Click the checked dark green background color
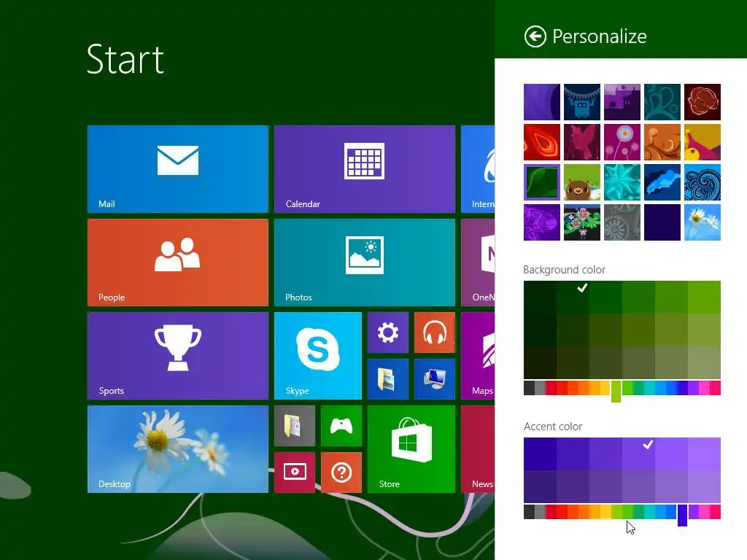Viewport: 747px width, 560px height. tap(573, 297)
